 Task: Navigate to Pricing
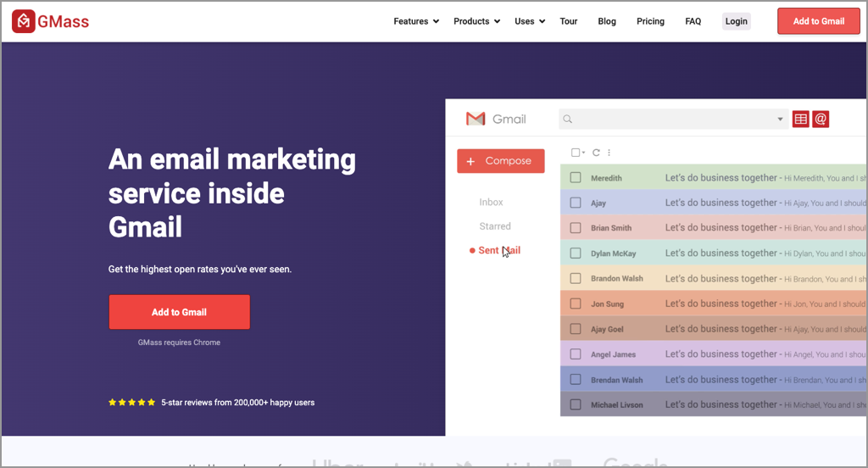(x=650, y=21)
